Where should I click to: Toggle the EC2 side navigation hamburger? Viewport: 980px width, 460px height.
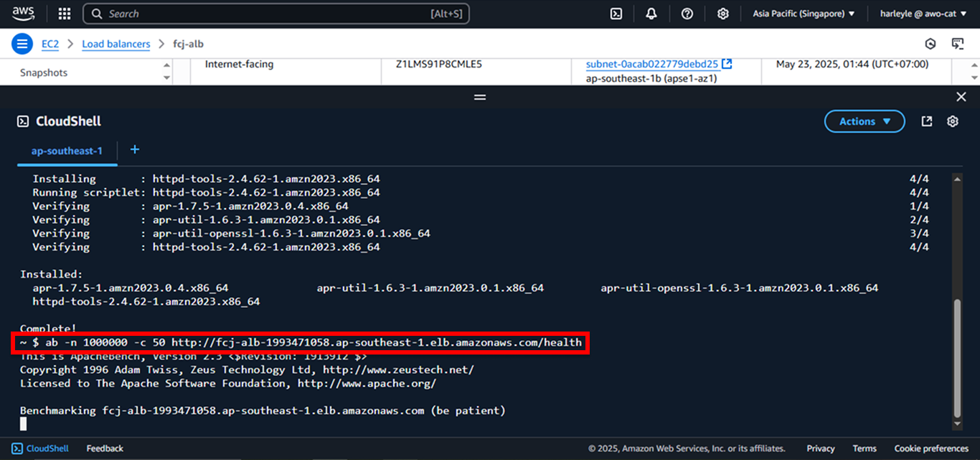coord(22,44)
